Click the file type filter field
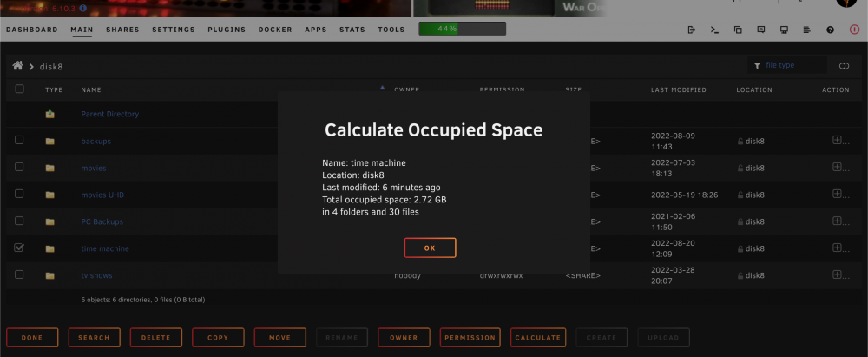The height and width of the screenshot is (357, 868). click(x=787, y=65)
